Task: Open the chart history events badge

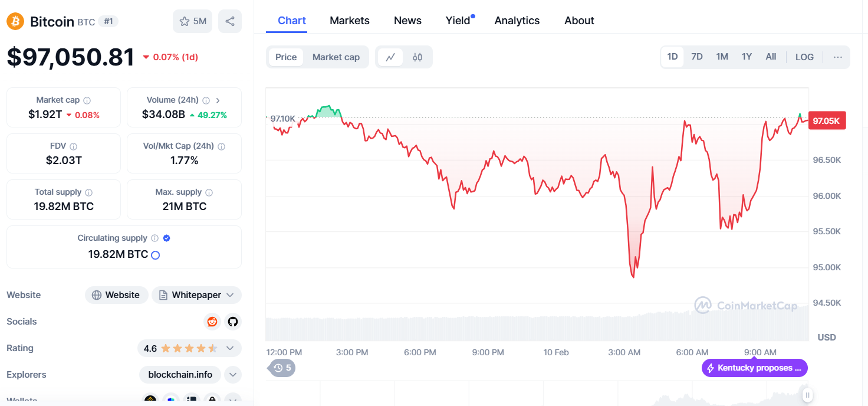Action: (x=282, y=368)
